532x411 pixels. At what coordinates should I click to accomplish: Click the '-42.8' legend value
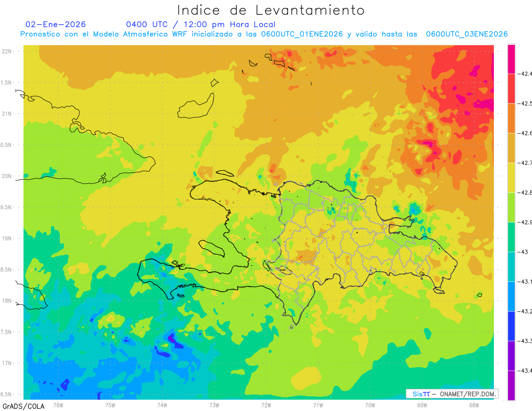[524, 192]
